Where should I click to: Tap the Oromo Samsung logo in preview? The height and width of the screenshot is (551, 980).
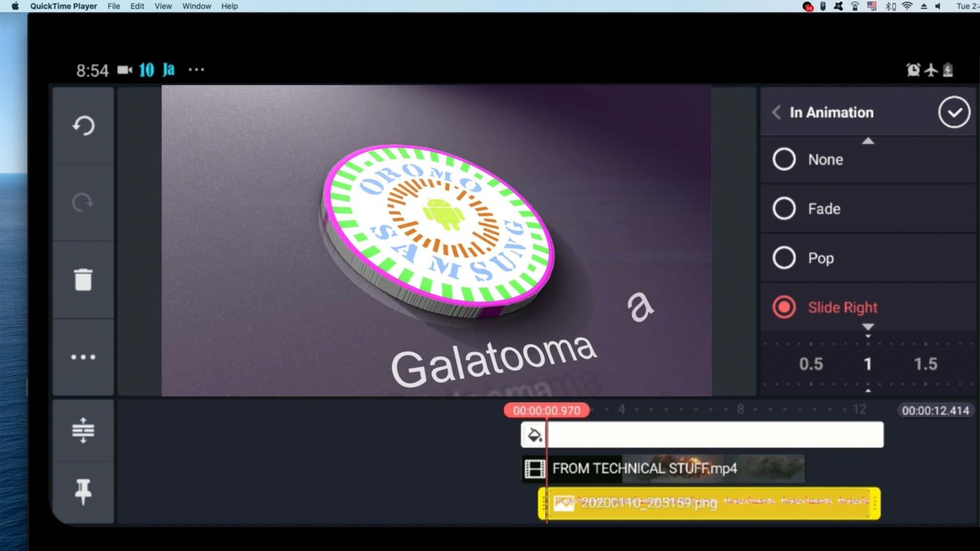(x=438, y=231)
